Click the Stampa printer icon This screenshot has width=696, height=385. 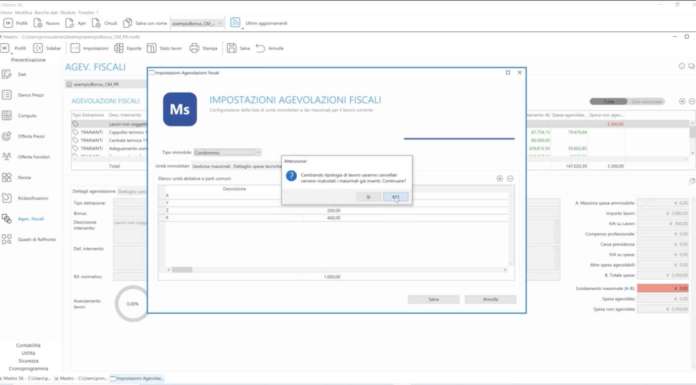pyautogui.click(x=194, y=48)
